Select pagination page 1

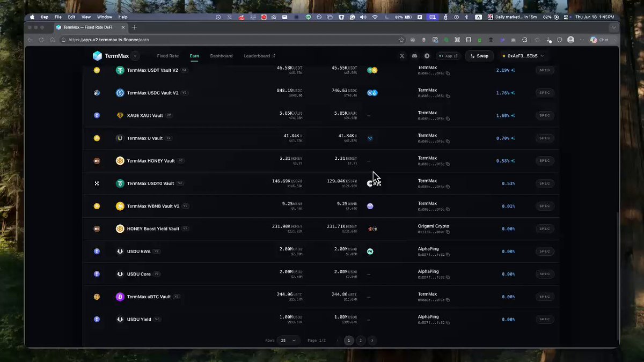(349, 341)
